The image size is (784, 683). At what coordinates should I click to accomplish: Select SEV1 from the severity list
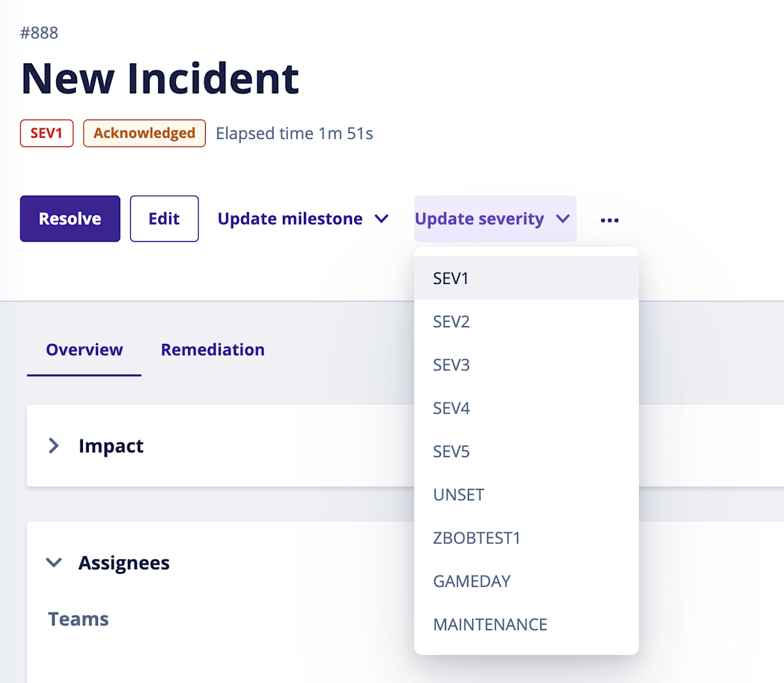pyautogui.click(x=451, y=278)
